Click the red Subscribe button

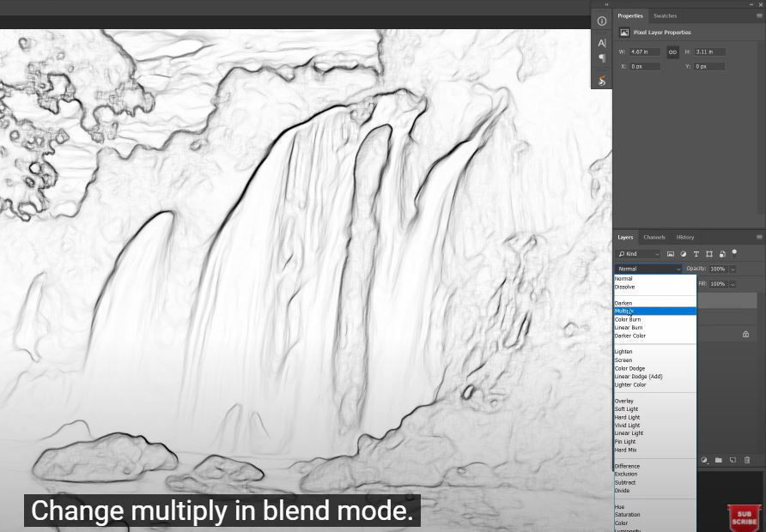[x=744, y=517]
